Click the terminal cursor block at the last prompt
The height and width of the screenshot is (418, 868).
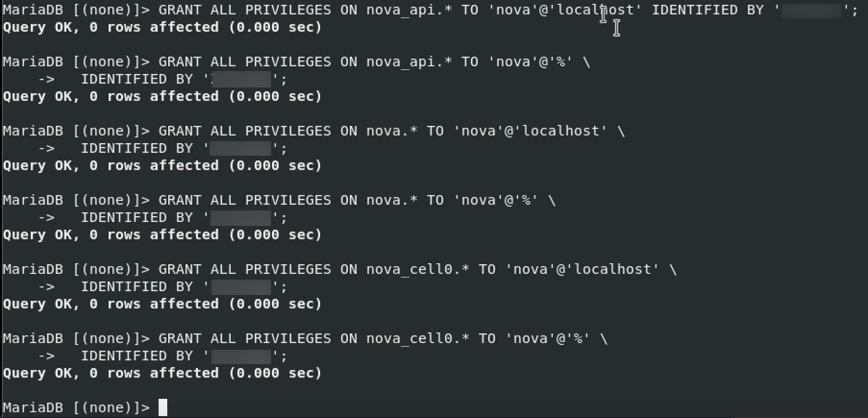[x=163, y=407]
